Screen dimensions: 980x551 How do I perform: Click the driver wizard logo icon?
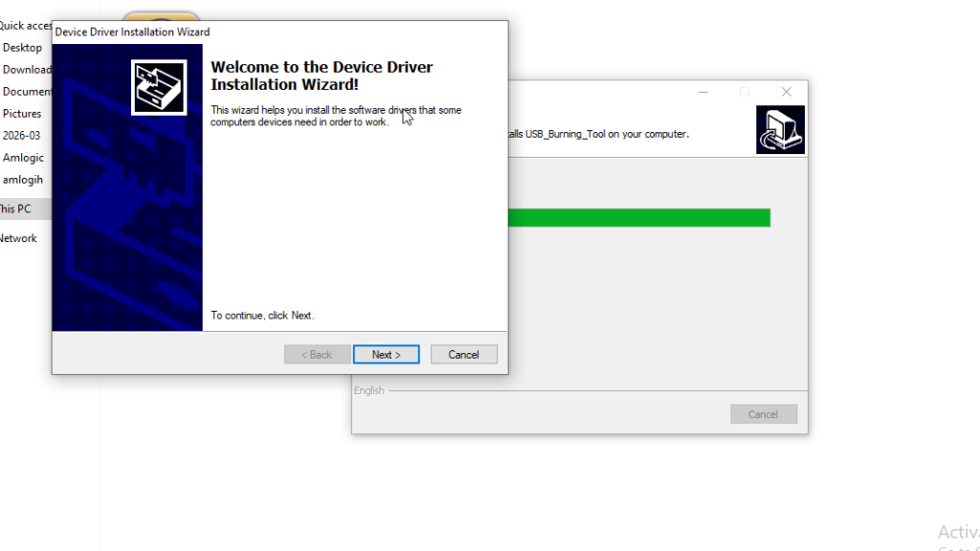[x=158, y=87]
